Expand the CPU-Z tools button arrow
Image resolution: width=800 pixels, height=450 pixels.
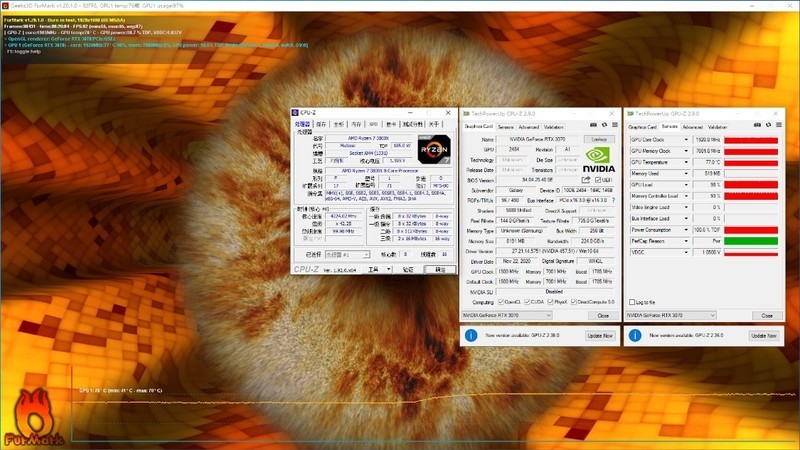(x=388, y=269)
